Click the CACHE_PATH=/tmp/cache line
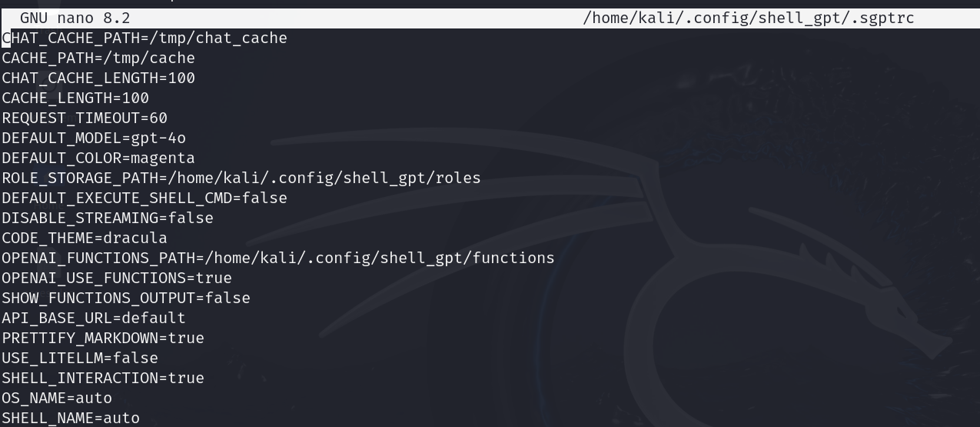The height and width of the screenshot is (427, 980). click(98, 58)
